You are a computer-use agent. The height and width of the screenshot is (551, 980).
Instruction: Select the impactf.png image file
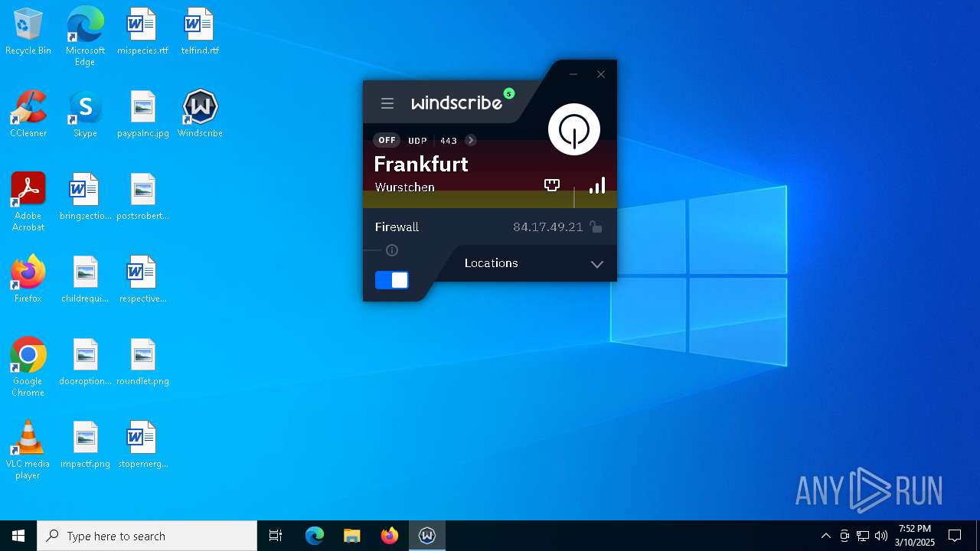point(85,445)
